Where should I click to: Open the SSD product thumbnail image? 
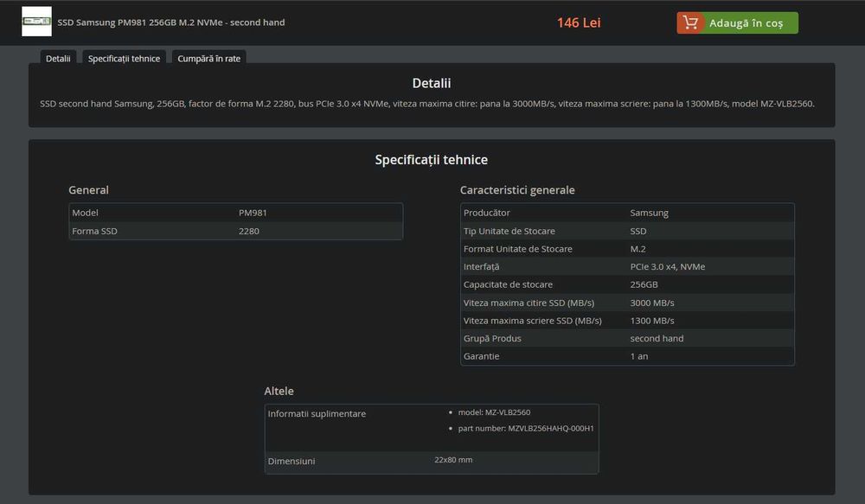pos(36,22)
